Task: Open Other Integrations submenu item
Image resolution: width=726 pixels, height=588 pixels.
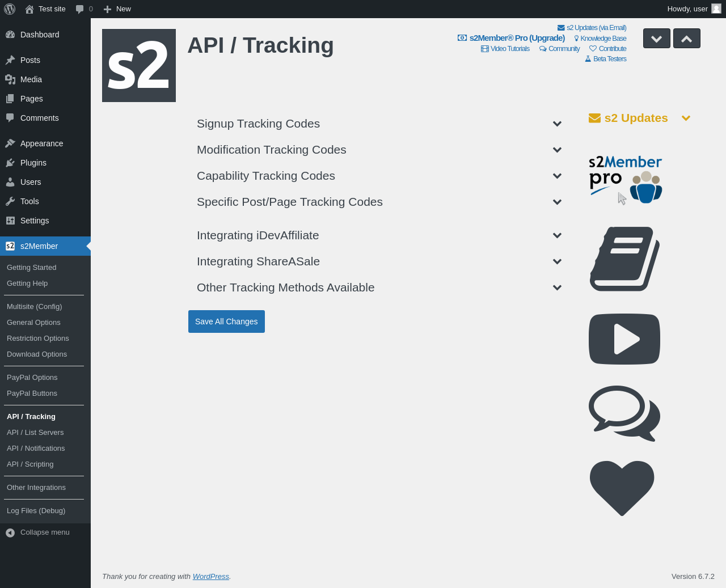Action: point(45,488)
